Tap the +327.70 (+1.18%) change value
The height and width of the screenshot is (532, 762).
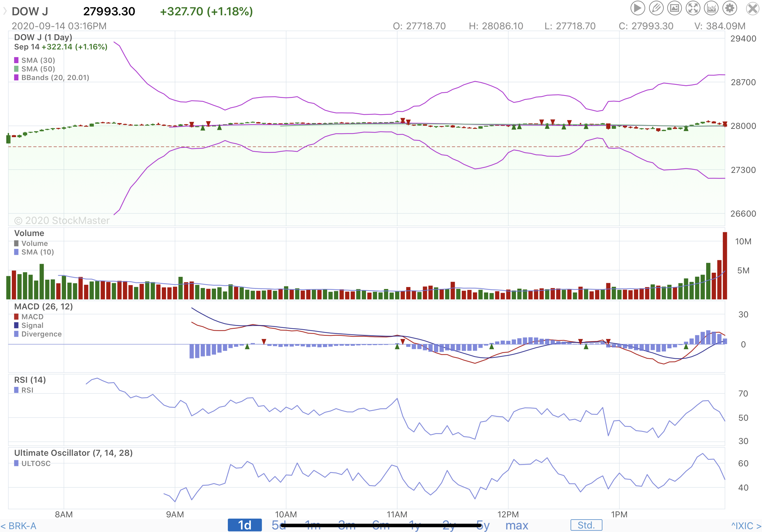(206, 11)
